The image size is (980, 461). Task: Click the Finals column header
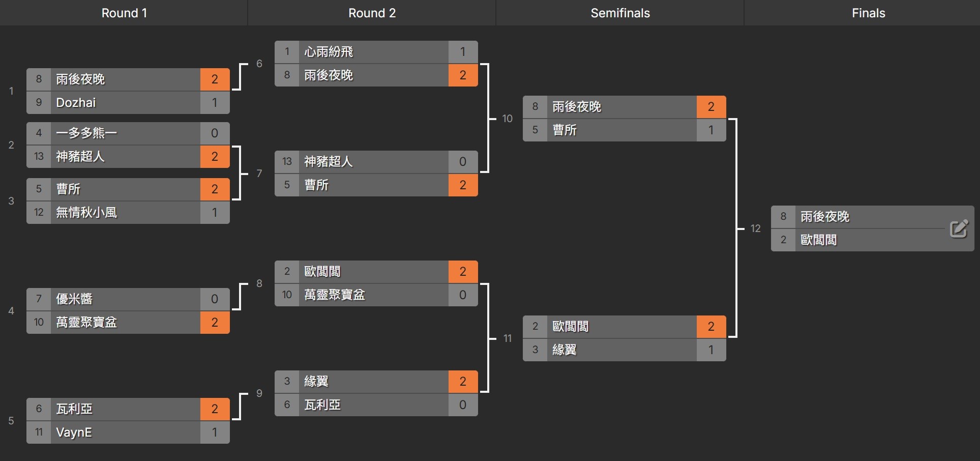868,13
